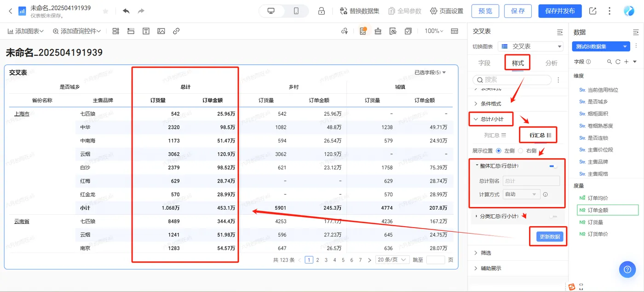Click the filter-list toolbar icon beside 添加查询控件
Viewport: 644px width, 292px height.
[115, 31]
